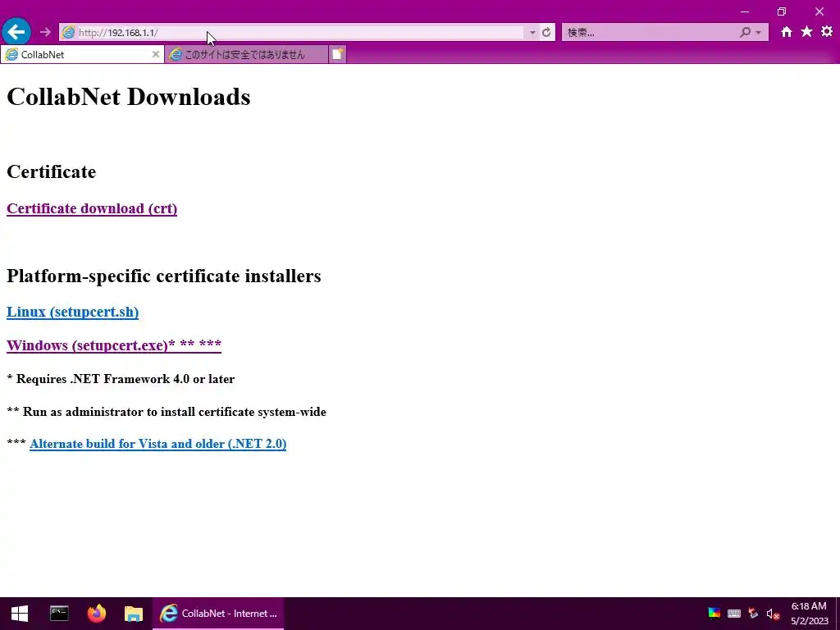The height and width of the screenshot is (630, 840).
Task: Go back using the blue back arrow
Action: click(x=16, y=32)
